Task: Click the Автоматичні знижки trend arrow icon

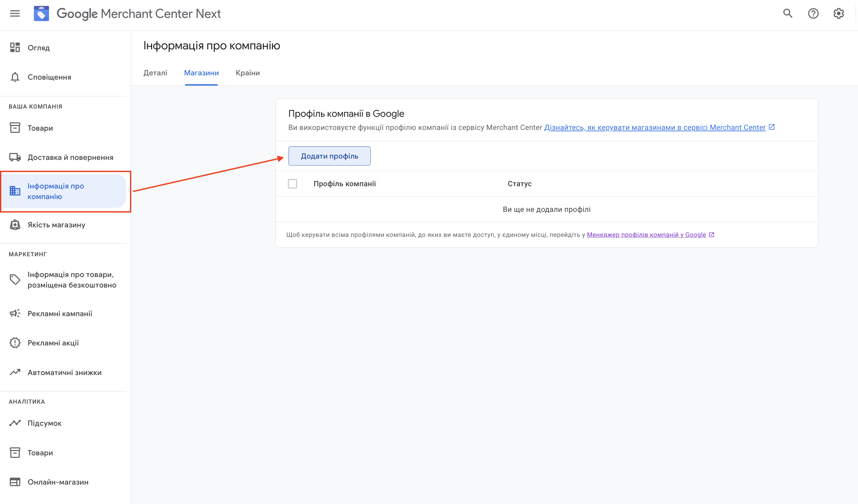Action: click(x=15, y=372)
